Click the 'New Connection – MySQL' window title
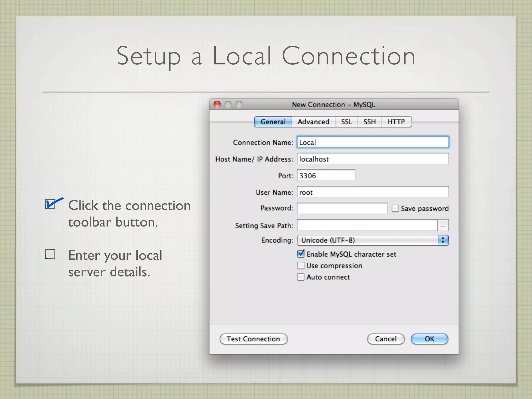The image size is (532, 399). (334, 104)
